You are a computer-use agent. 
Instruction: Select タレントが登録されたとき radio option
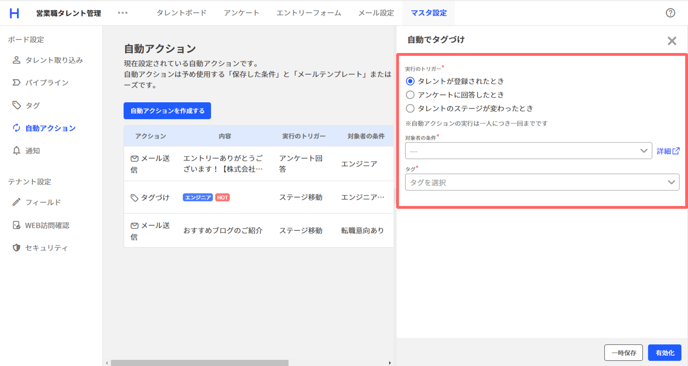410,81
